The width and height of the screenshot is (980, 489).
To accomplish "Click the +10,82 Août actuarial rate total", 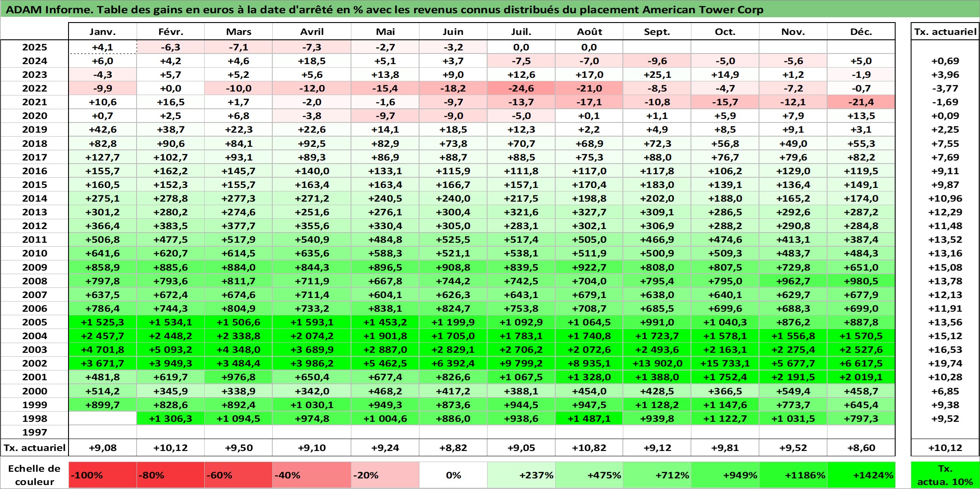I will pos(589,448).
